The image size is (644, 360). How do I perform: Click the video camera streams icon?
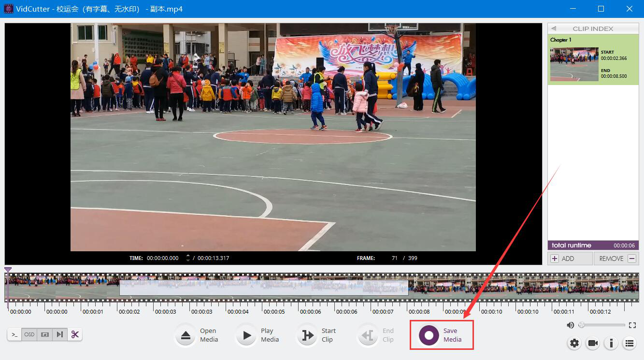(593, 343)
